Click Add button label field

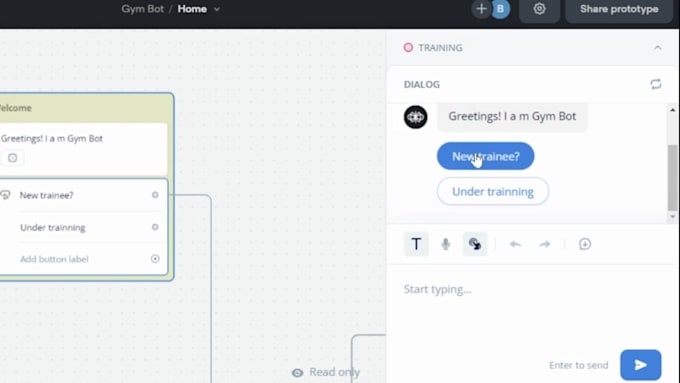point(54,259)
